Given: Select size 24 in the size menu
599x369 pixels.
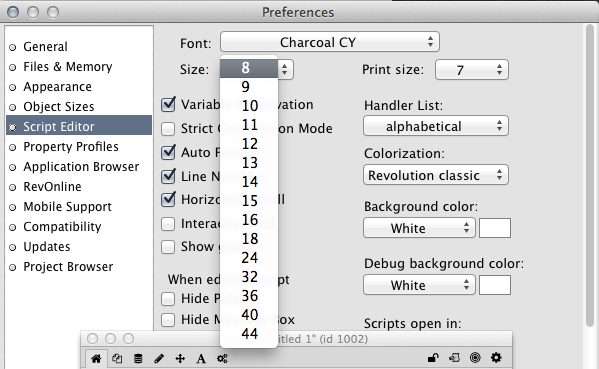Looking at the screenshot, I should tap(249, 258).
